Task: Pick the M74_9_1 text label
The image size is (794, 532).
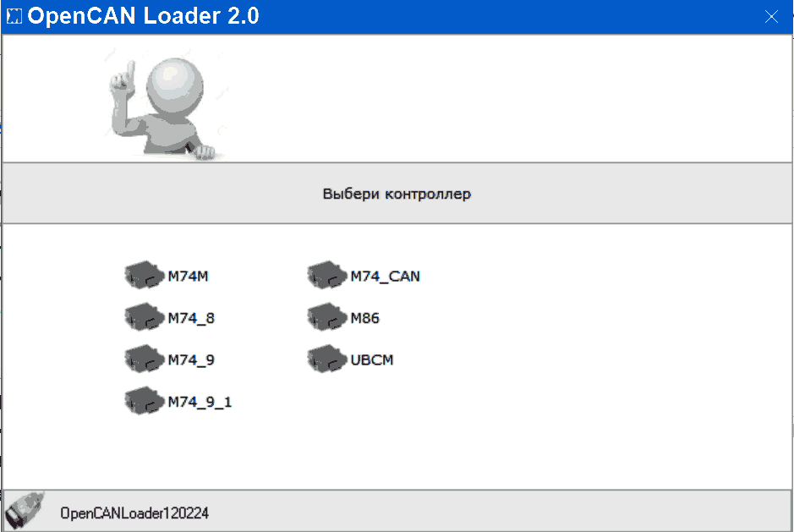Action: tap(200, 403)
